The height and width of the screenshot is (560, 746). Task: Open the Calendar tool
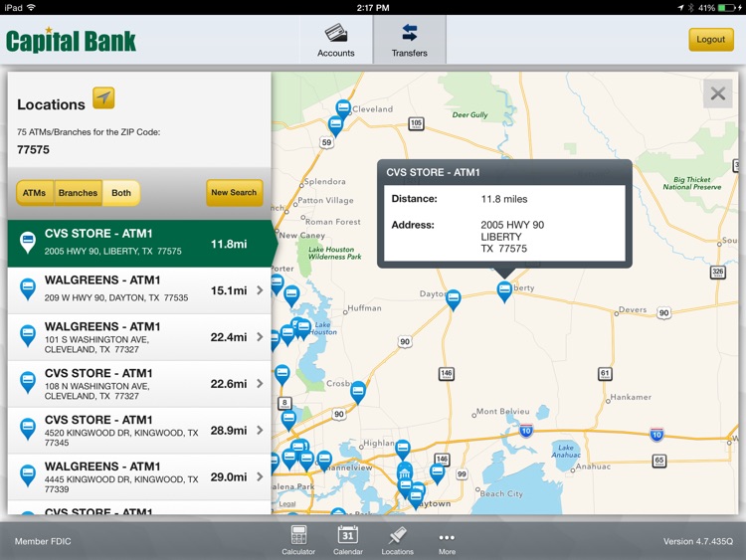click(348, 540)
